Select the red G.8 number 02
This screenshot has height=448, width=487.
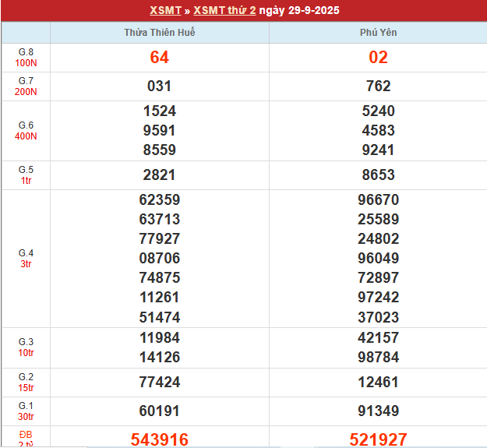tap(378, 58)
